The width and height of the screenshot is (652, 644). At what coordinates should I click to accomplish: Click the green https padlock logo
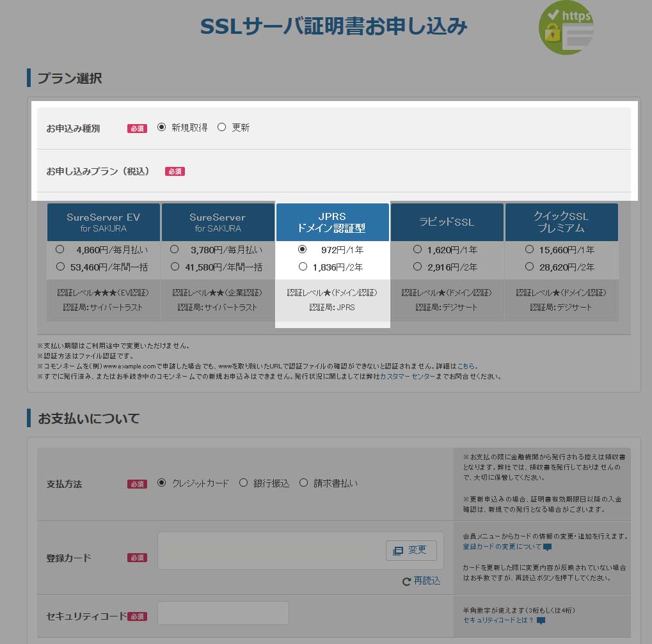click(x=566, y=27)
